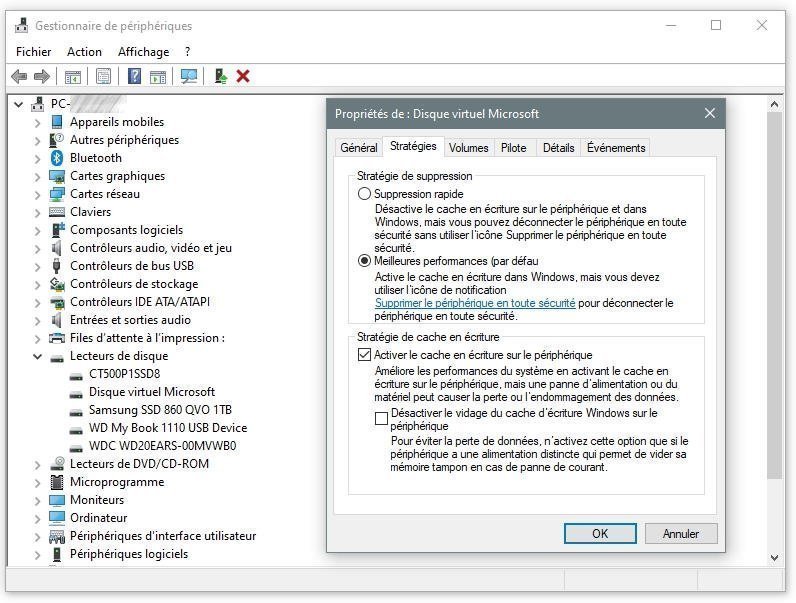This screenshot has width=796, height=603.
Task: Expand Contrôleurs audio, vidéo et jeu
Action: coord(38,248)
